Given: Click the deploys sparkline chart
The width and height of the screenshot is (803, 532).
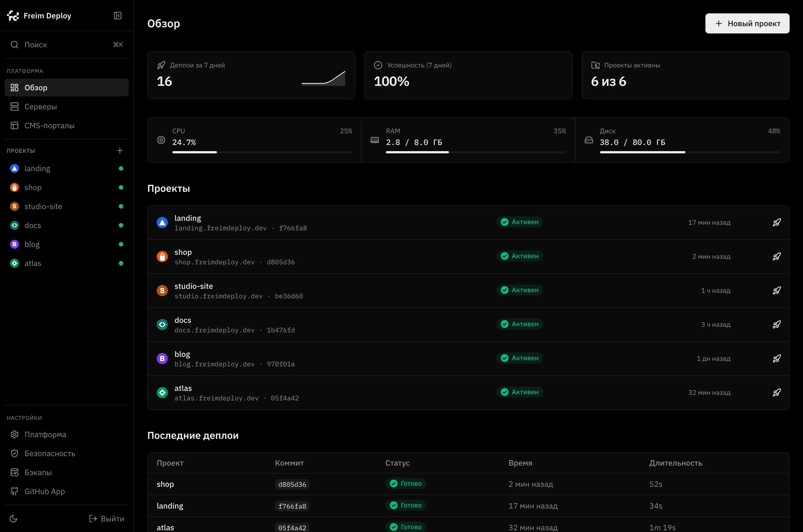Looking at the screenshot, I should (x=323, y=78).
